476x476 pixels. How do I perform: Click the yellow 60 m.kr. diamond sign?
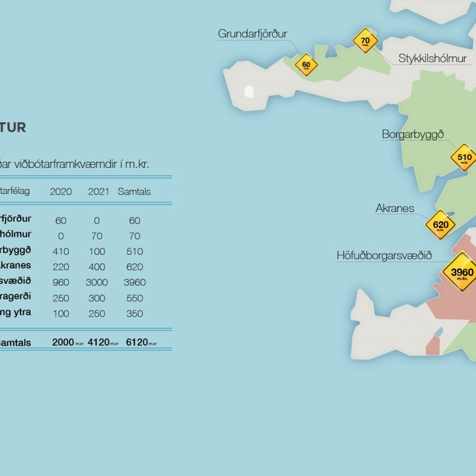tap(306, 64)
